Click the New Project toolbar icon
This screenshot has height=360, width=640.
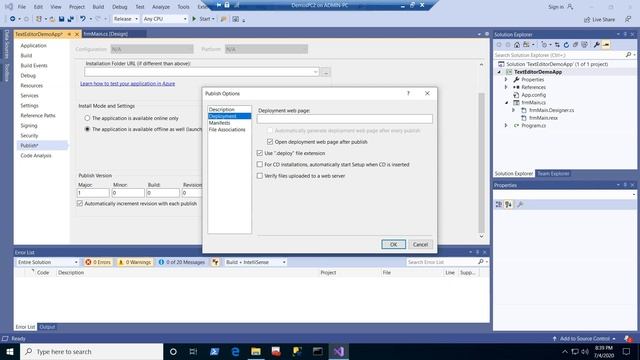point(39,19)
